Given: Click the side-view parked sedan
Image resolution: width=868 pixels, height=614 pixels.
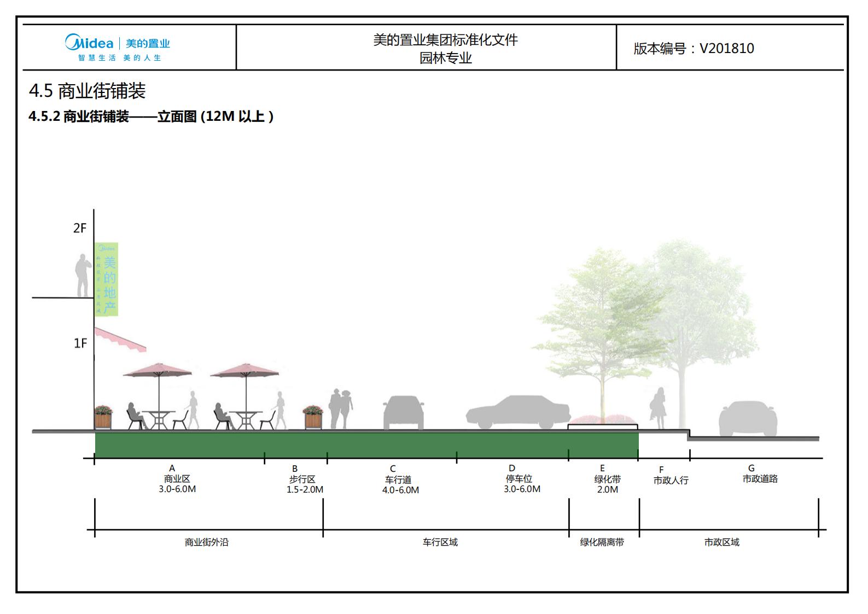Looking at the screenshot, I should pos(519,412).
